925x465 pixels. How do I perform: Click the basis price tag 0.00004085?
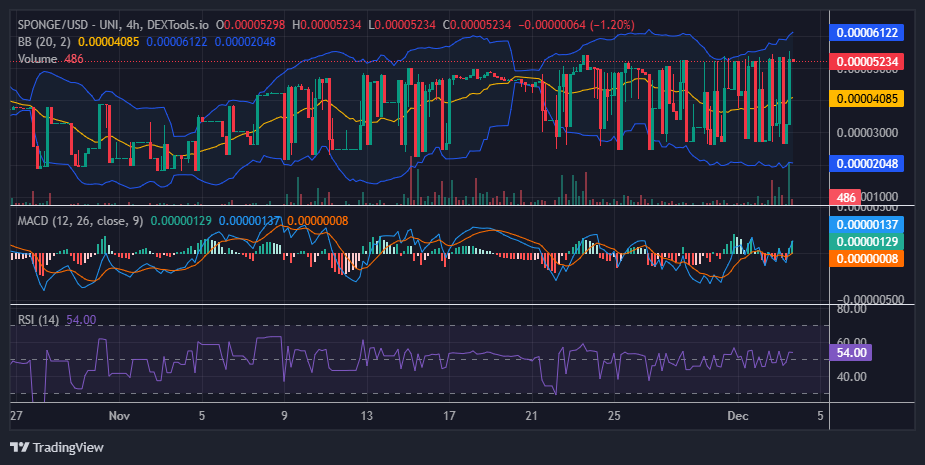pos(867,99)
